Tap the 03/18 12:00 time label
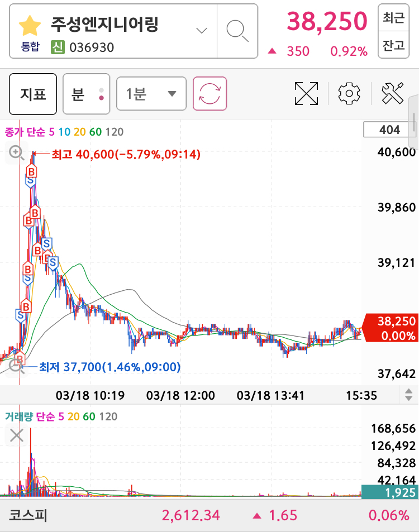419x532 pixels. (x=180, y=395)
